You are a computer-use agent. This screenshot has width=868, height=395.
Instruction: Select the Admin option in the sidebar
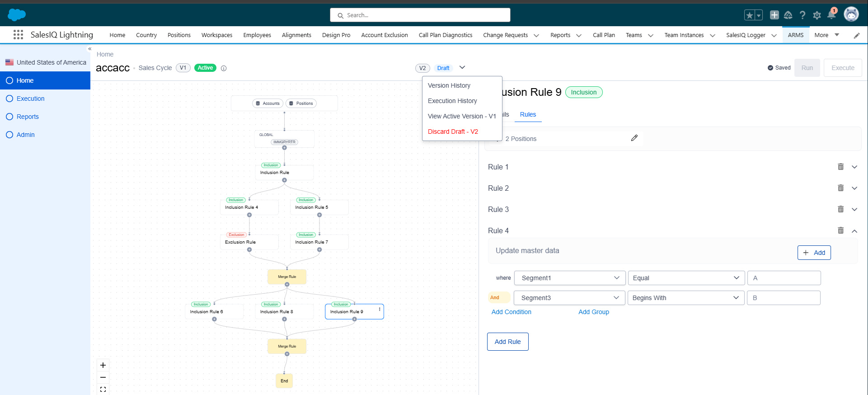tap(25, 135)
